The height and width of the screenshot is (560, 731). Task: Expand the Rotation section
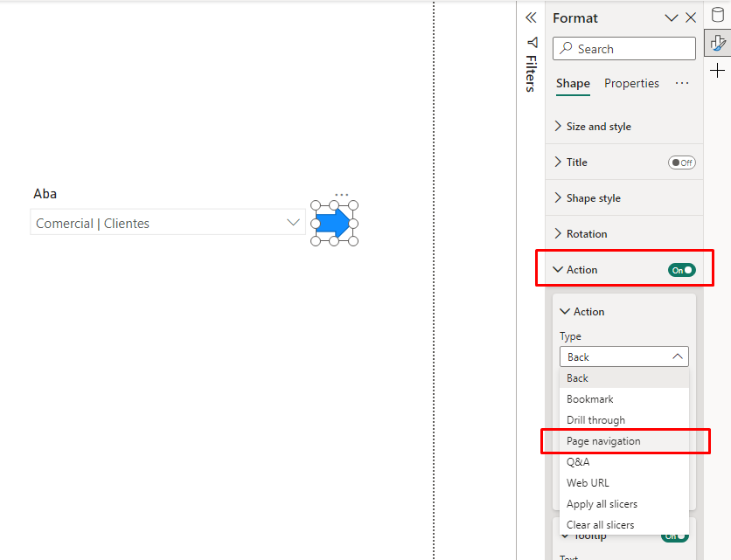pyautogui.click(x=586, y=234)
